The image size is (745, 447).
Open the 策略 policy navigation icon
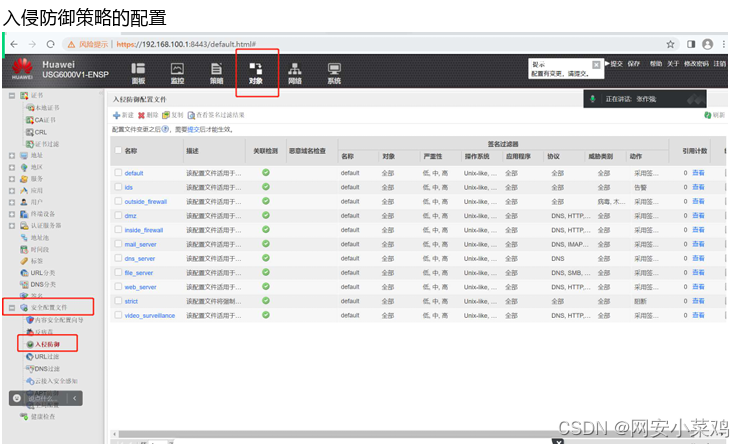(x=216, y=73)
